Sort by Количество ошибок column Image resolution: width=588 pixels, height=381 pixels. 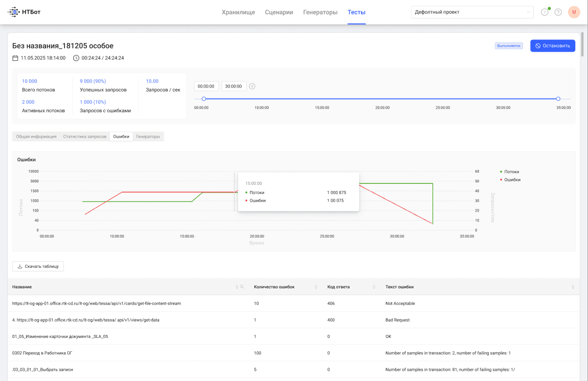tap(316, 287)
